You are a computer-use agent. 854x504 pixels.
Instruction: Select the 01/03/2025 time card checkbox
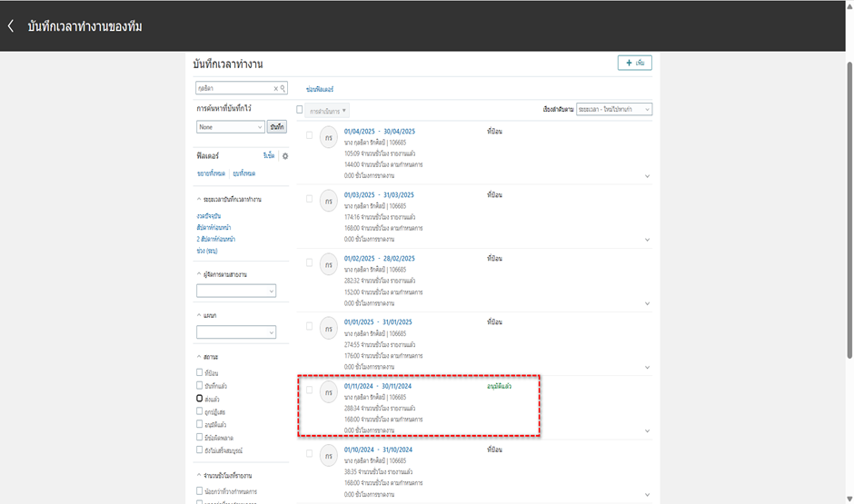pyautogui.click(x=309, y=198)
